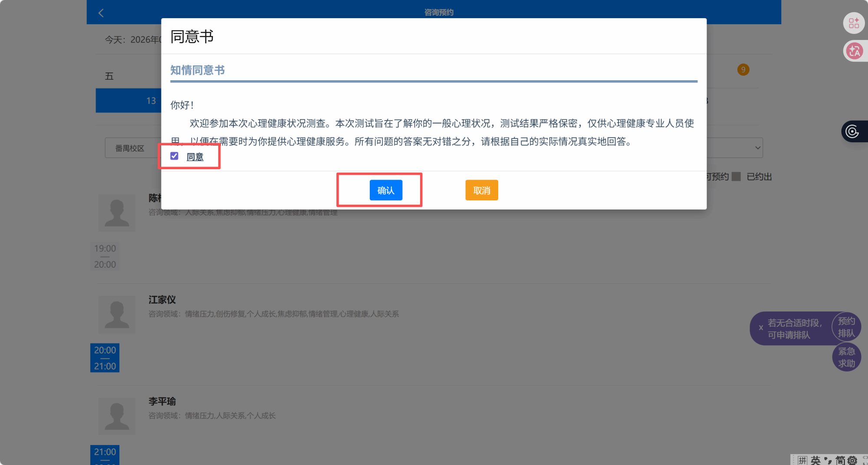Open the 番禺校区 campus dropdown
The height and width of the screenshot is (465, 868).
(x=130, y=148)
